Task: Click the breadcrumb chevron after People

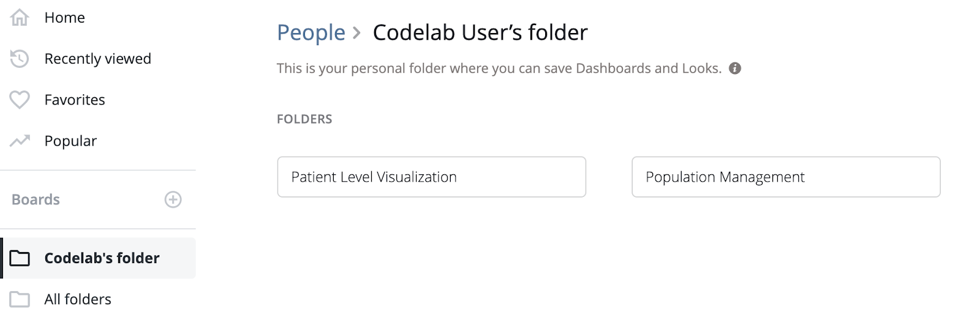Action: tap(357, 32)
